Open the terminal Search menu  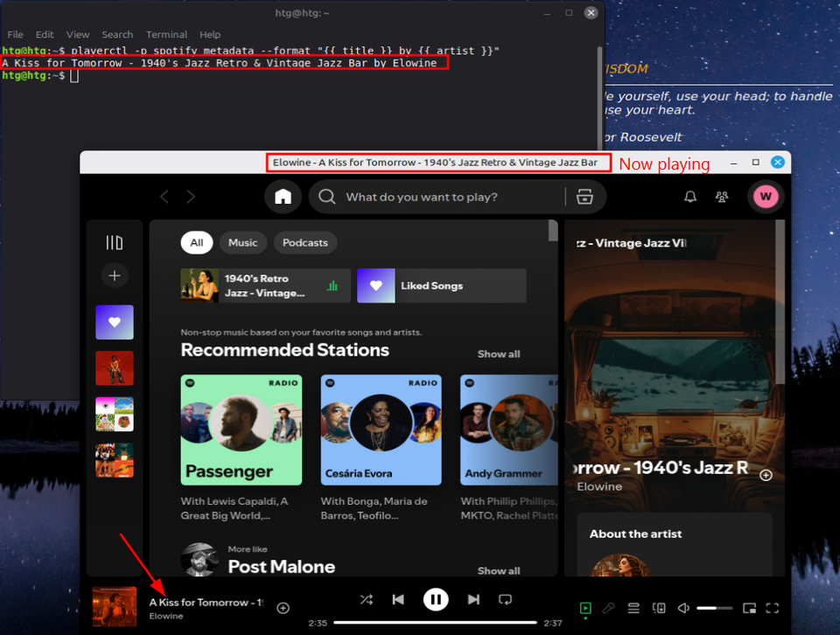tap(117, 34)
